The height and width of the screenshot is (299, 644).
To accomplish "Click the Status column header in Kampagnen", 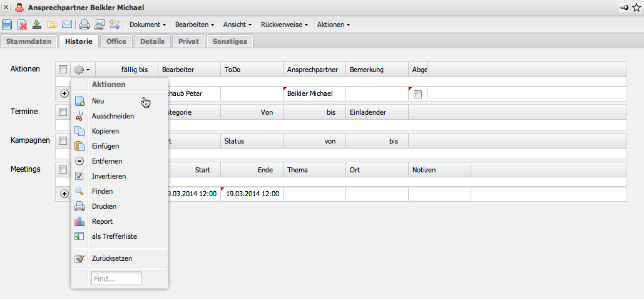I will pos(252,141).
